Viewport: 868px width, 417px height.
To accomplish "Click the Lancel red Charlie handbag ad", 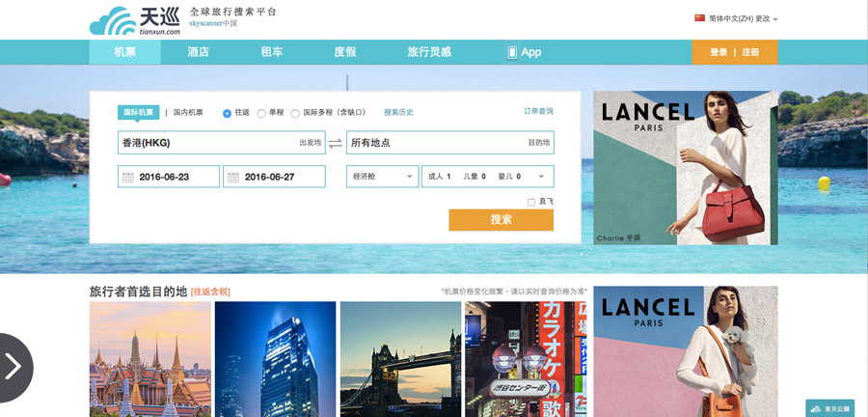I will pos(686,168).
